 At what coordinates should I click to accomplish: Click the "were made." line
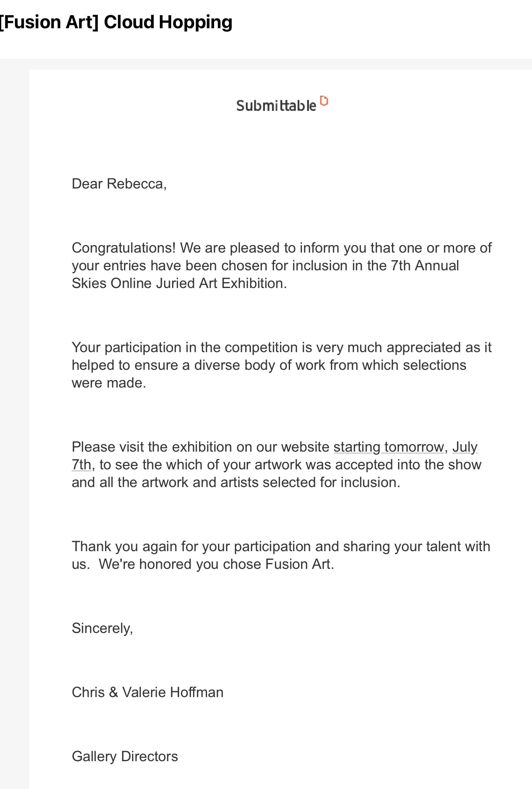tap(109, 382)
